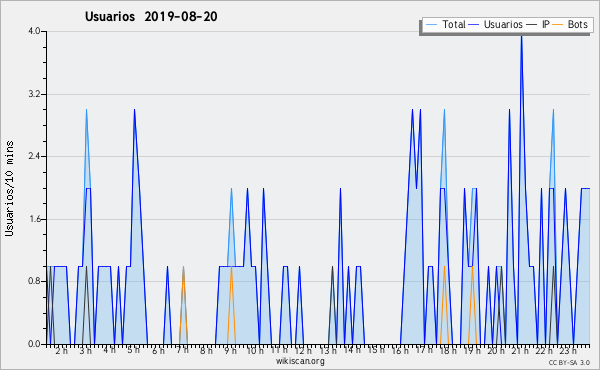Screen dimensions: 600x370
Task: Click the 'CC BY-SA 3.0' license text
Action: pos(569,362)
